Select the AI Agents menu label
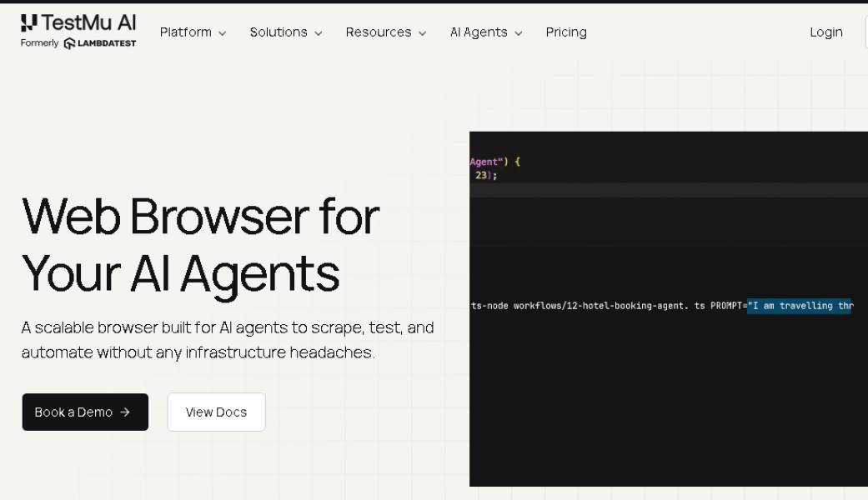Image resolution: width=868 pixels, height=500 pixels. [479, 32]
